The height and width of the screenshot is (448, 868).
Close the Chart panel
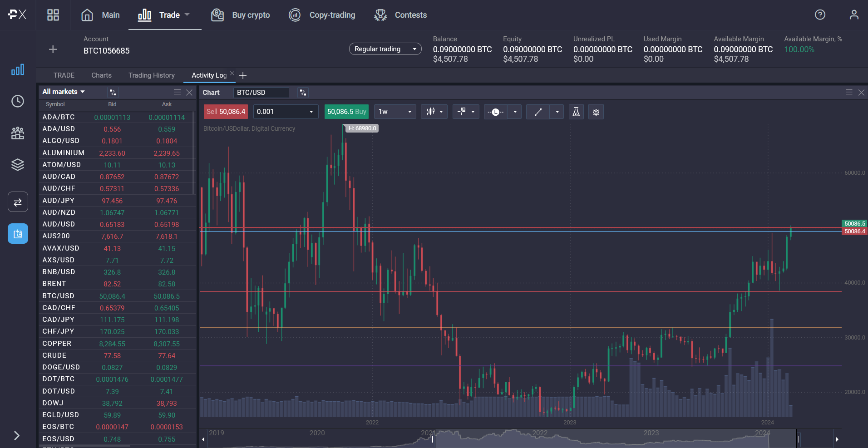(861, 93)
